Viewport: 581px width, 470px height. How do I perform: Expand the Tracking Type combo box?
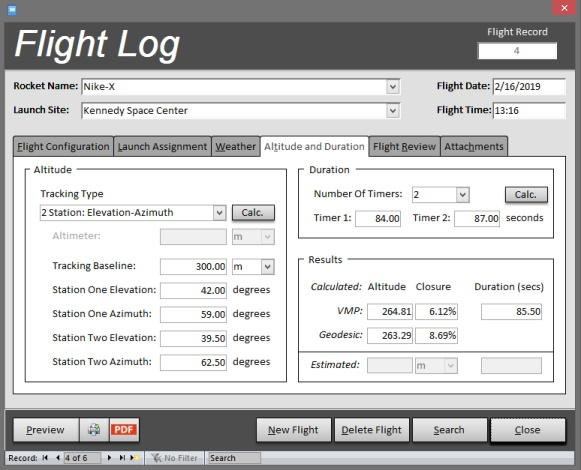coord(219,213)
